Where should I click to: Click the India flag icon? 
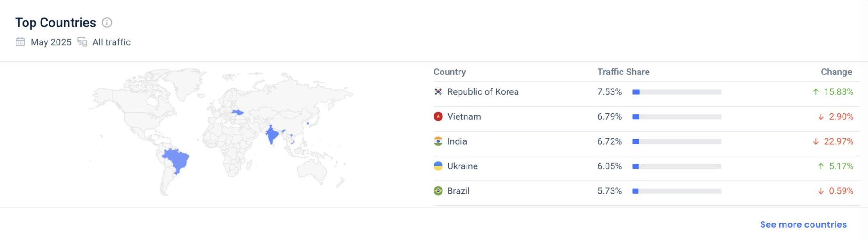click(x=438, y=141)
